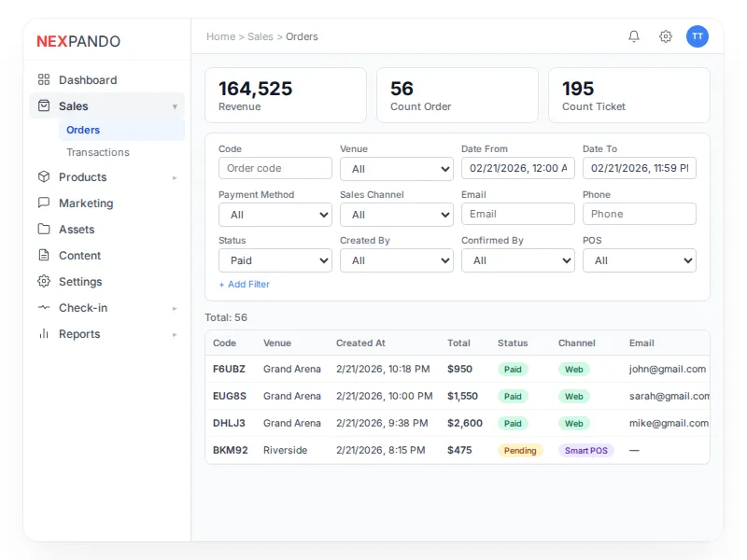Click the $2,600 total cell
The width and height of the screenshot is (747, 560).
(464, 424)
